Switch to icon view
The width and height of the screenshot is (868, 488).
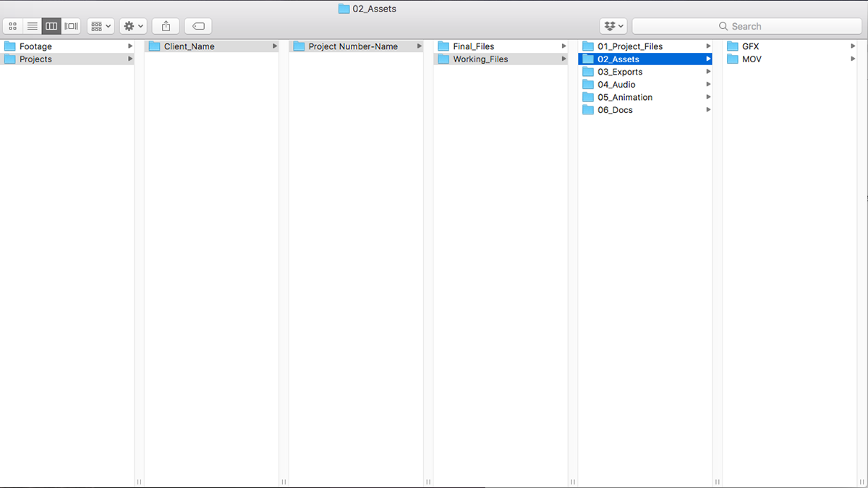point(13,26)
